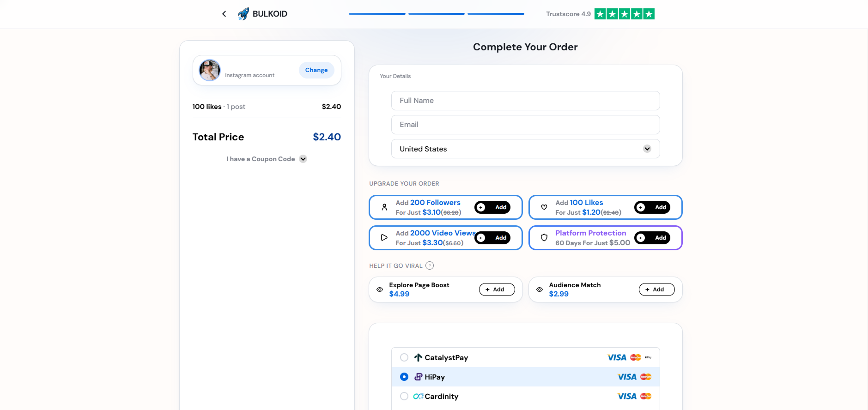This screenshot has width=868, height=410.
Task: Click the shield icon on Platform Protection
Action: 544,238
